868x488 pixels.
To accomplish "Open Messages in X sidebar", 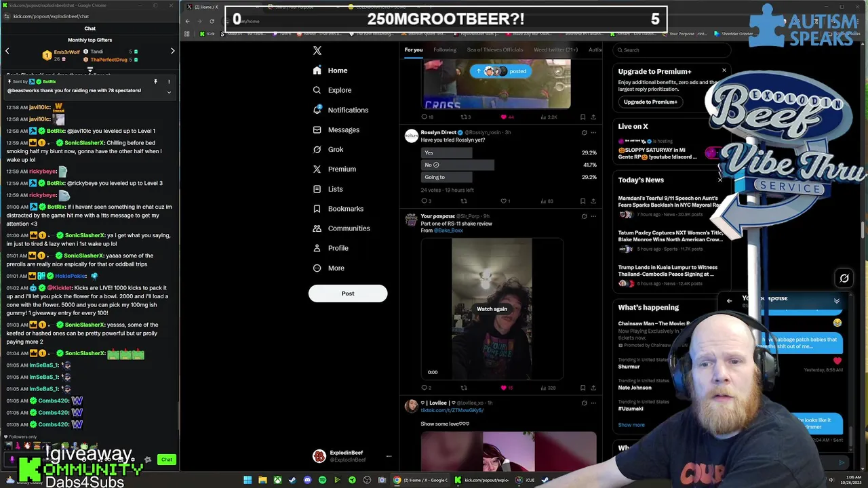I will (x=336, y=129).
